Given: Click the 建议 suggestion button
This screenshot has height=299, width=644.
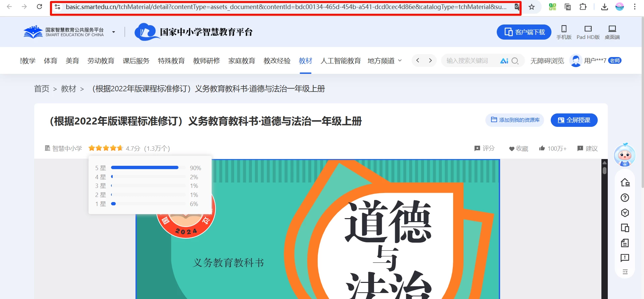Looking at the screenshot, I should tap(588, 148).
